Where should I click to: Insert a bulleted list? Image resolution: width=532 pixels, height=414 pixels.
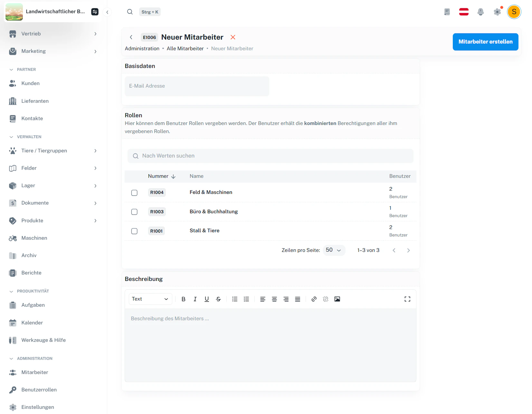point(235,299)
